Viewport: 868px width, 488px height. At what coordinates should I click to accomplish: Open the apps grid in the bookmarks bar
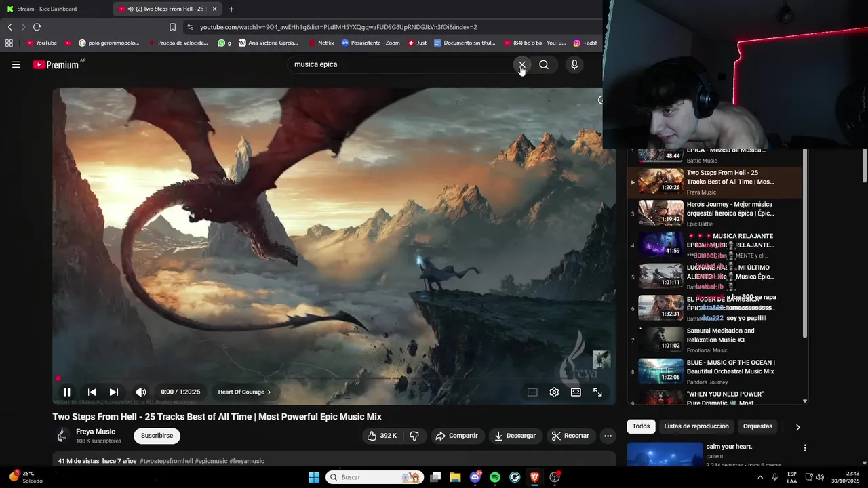[x=9, y=43]
